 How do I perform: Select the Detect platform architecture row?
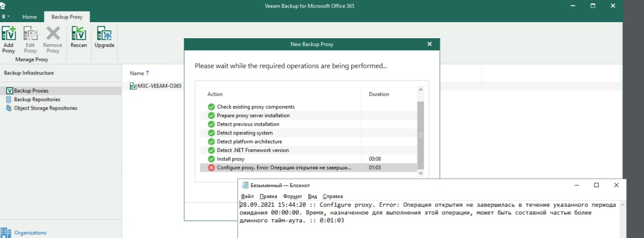(308, 141)
